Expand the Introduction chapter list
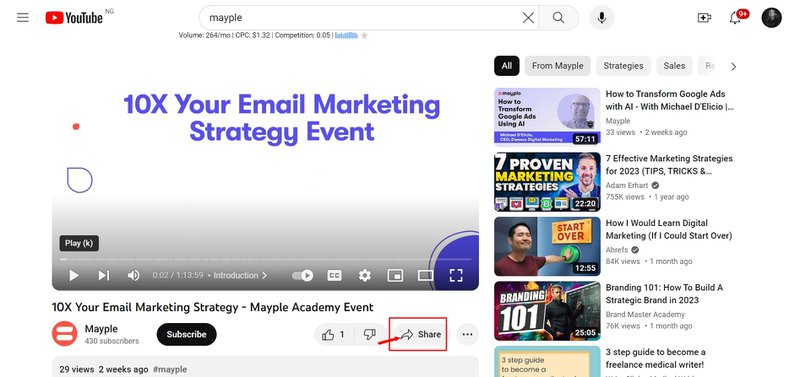The height and width of the screenshot is (377, 800). coord(240,275)
